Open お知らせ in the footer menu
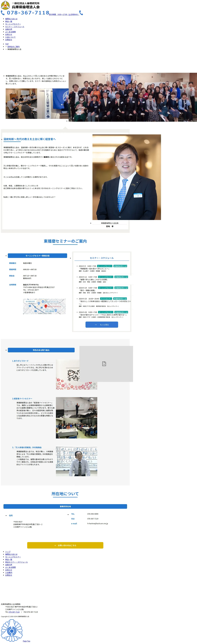197x644 pixels. 9,570
